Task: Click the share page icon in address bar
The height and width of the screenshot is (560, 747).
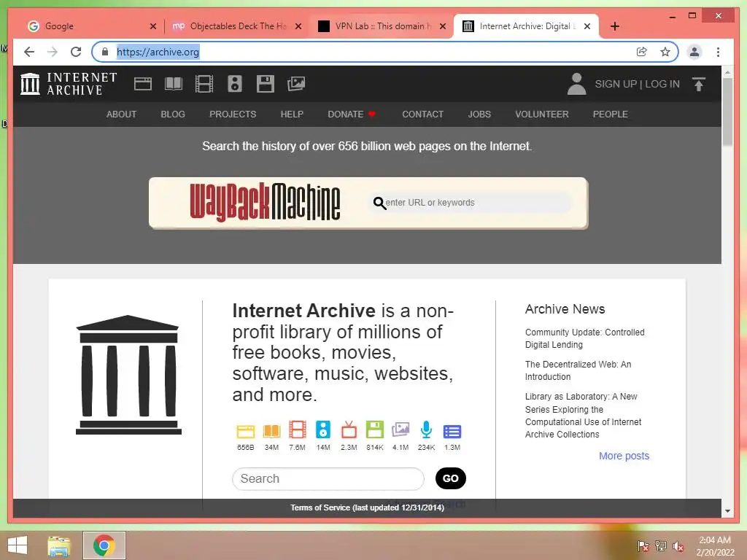Action: pos(642,52)
